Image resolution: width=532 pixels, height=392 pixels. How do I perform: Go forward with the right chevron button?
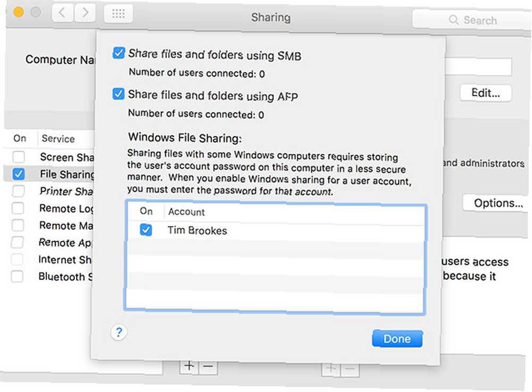click(x=85, y=13)
